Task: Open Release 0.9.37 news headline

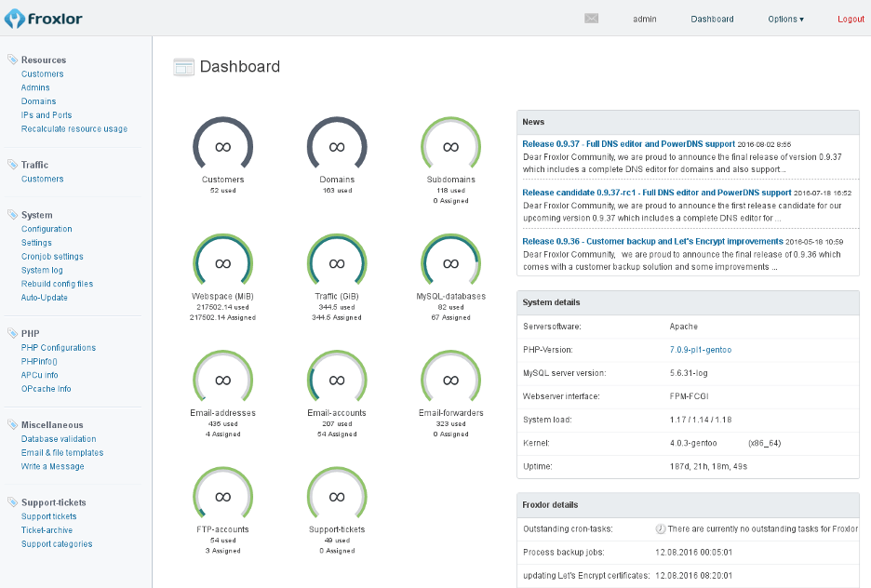Action: [628, 144]
